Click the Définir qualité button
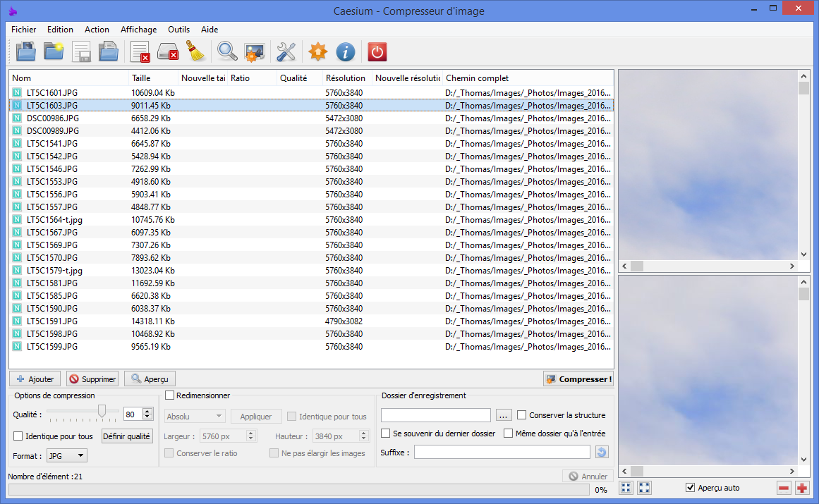 click(x=126, y=436)
